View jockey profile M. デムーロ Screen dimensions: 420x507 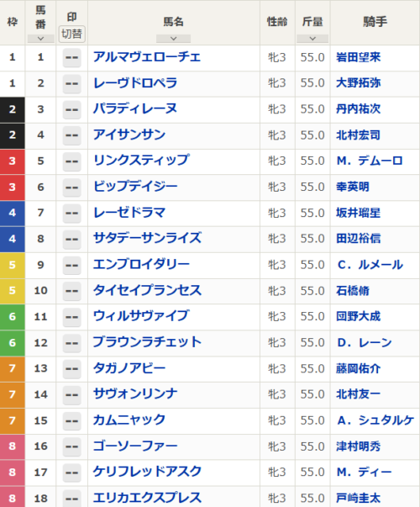tap(370, 161)
